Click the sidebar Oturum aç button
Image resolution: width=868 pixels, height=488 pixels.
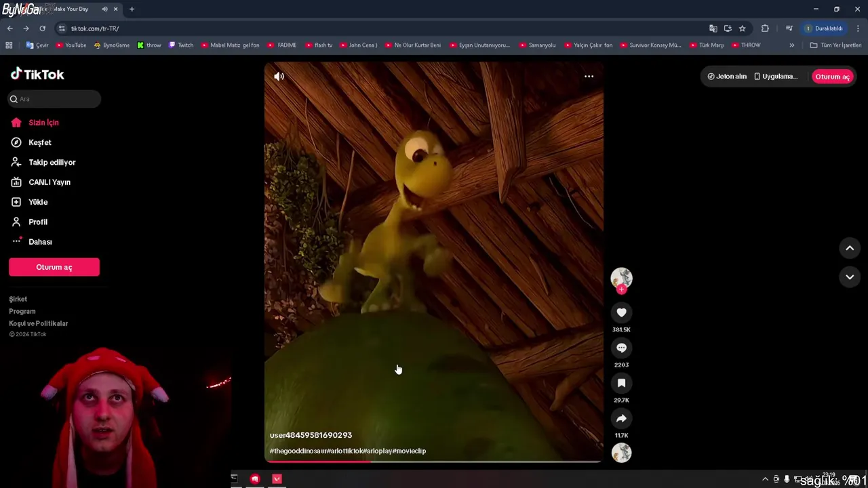54,267
